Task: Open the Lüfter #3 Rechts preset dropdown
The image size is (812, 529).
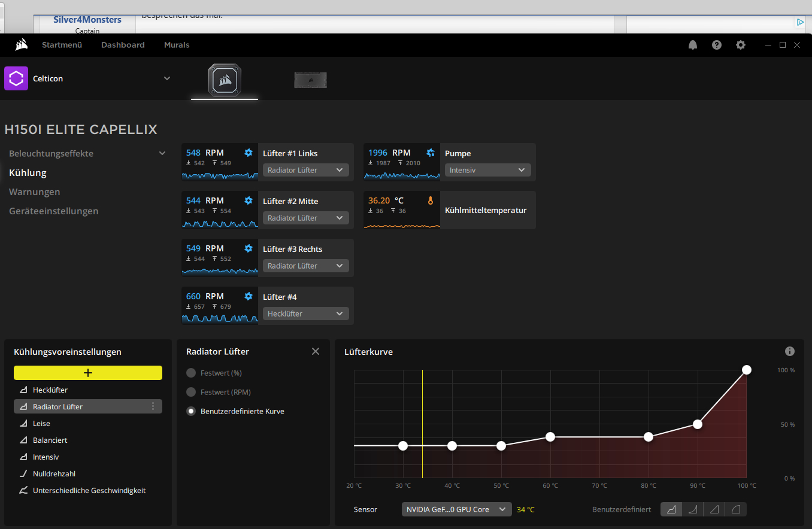Action: (305, 266)
